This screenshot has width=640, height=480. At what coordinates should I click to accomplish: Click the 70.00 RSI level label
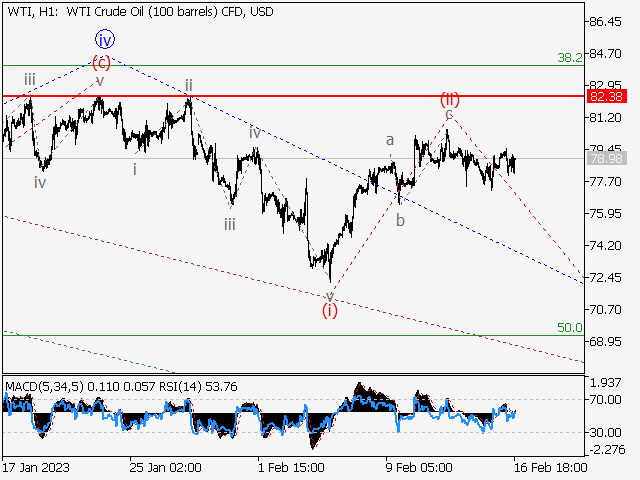606,400
